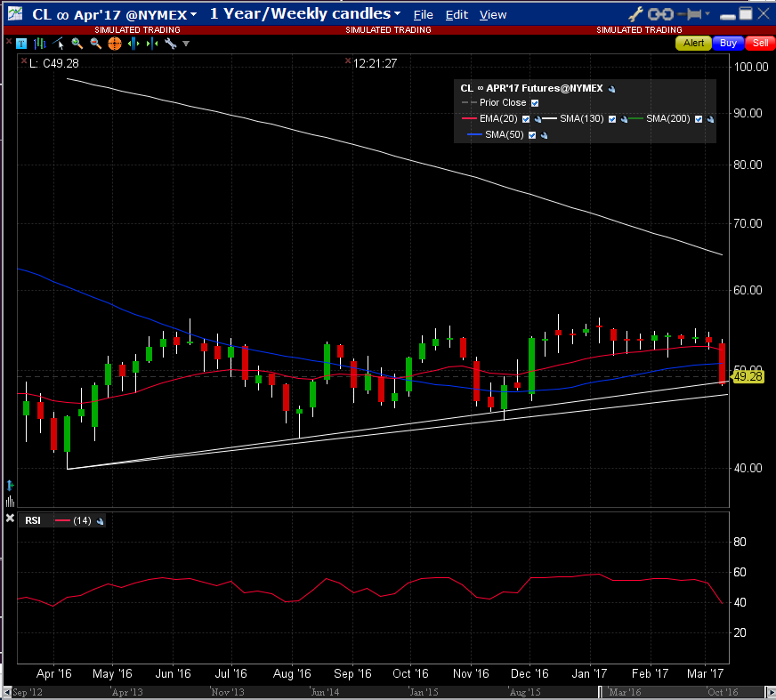Image resolution: width=776 pixels, height=700 pixels.
Task: Open the File menu
Action: tap(424, 14)
